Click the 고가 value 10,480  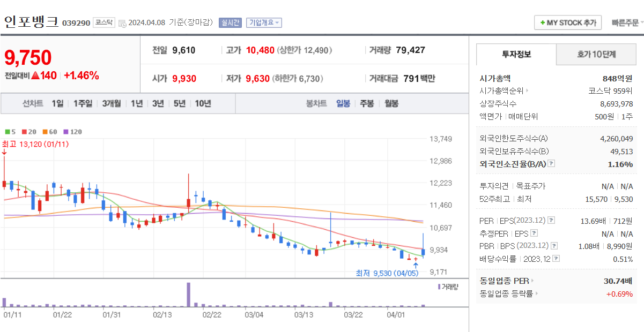(260, 50)
